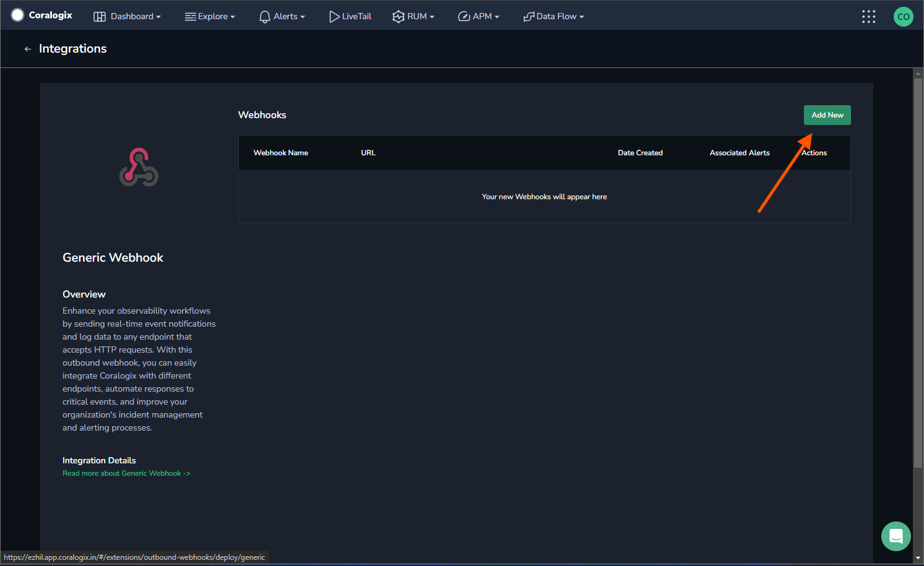The width and height of the screenshot is (924, 566).
Task: Click the Generic Webhook heading
Action: pyautogui.click(x=113, y=258)
